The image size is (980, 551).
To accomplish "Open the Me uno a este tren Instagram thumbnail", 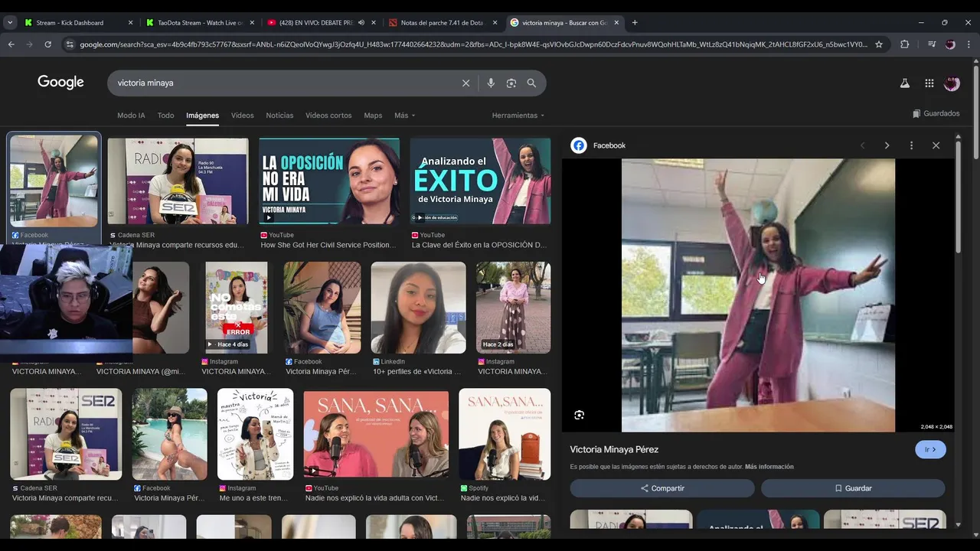I will tap(255, 435).
